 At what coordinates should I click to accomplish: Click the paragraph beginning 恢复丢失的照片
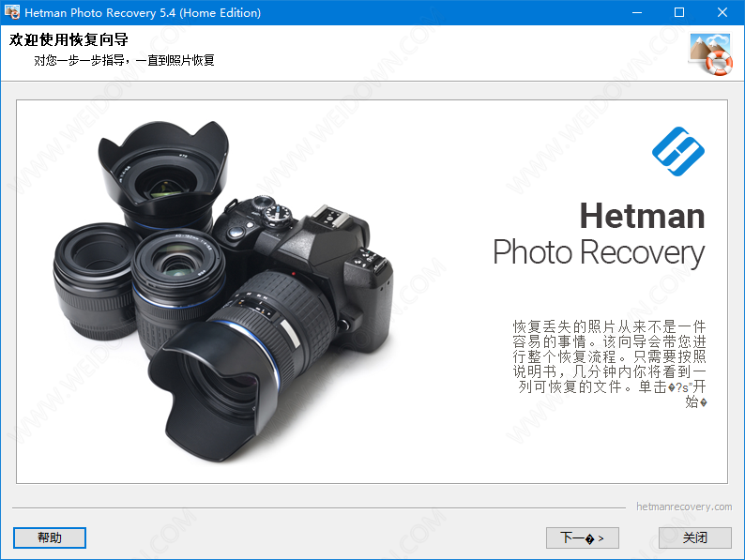609,364
